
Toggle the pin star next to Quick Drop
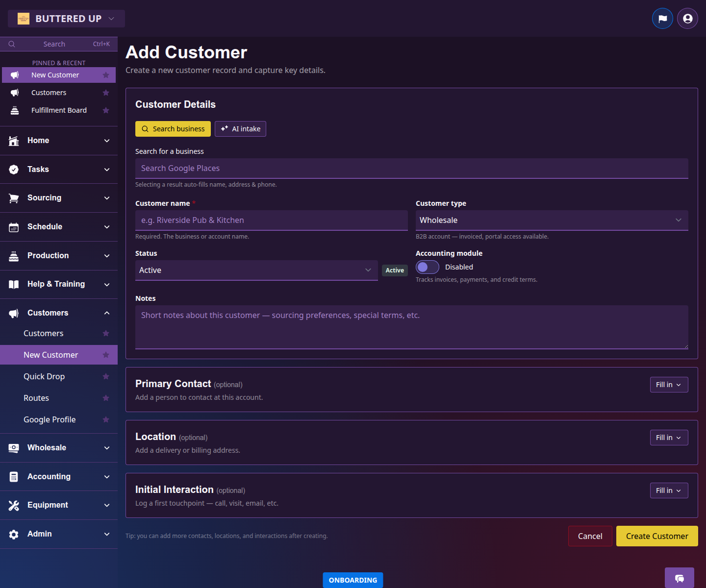(106, 376)
